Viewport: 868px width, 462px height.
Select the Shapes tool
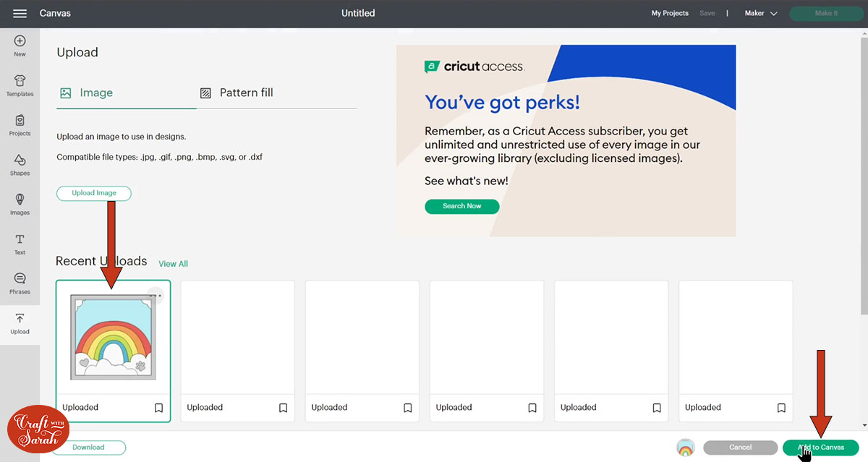(x=20, y=164)
